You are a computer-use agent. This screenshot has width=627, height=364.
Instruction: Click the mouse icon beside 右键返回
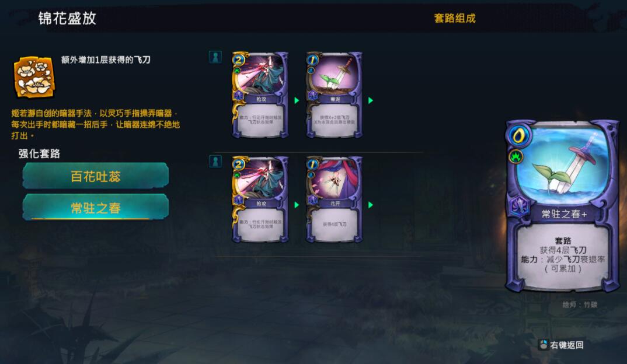coord(544,344)
